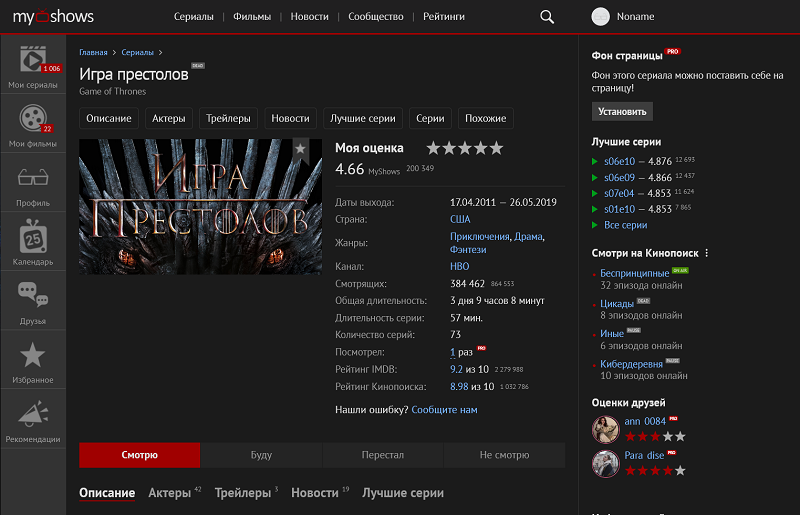Open Все серии link

[x=626, y=225]
